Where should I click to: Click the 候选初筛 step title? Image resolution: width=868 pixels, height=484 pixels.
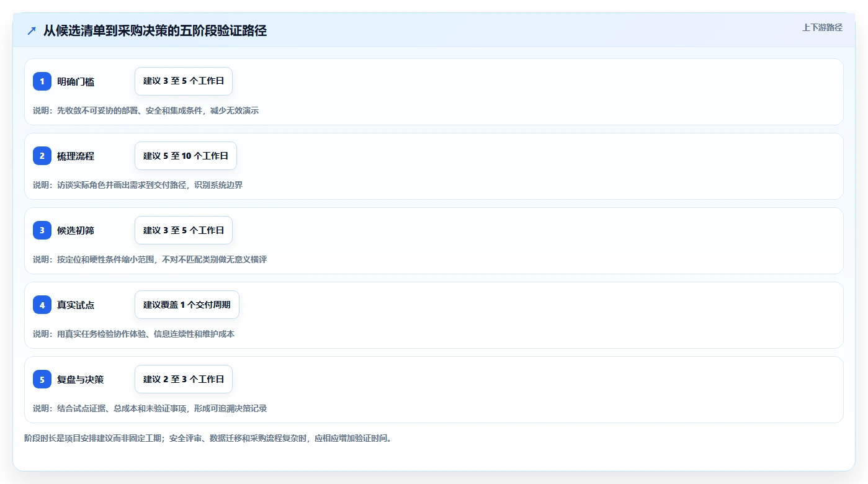click(76, 230)
